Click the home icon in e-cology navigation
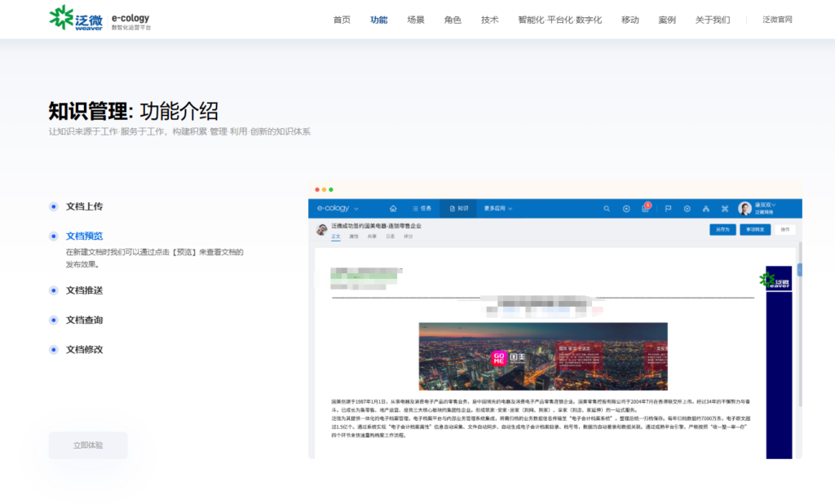 393,207
